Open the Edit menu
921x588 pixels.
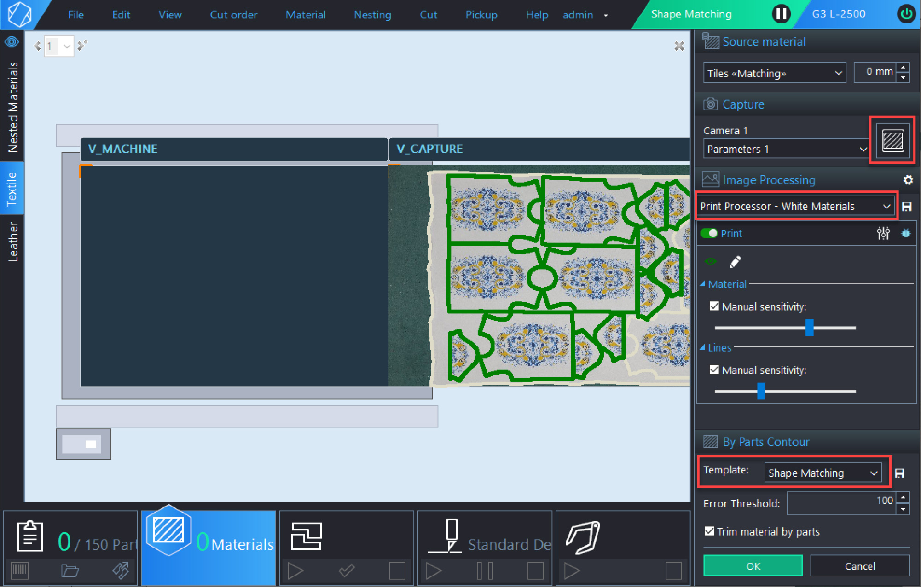(x=121, y=15)
